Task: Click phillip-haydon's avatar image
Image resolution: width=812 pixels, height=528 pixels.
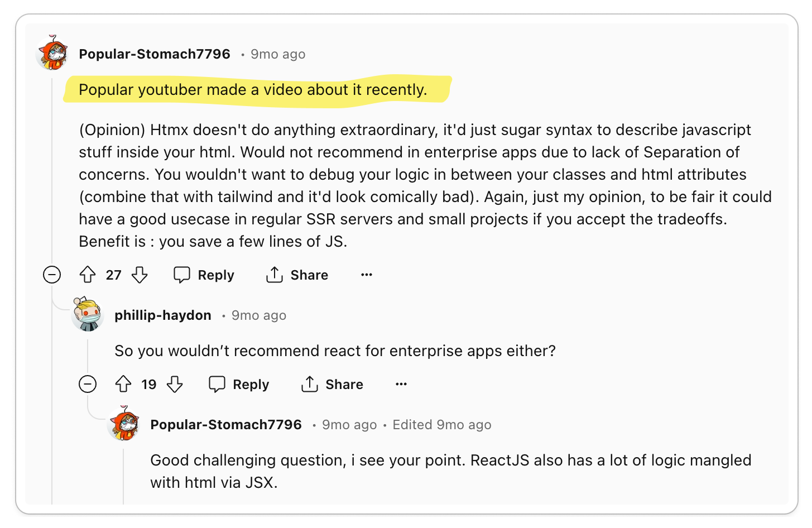Action: 88,314
